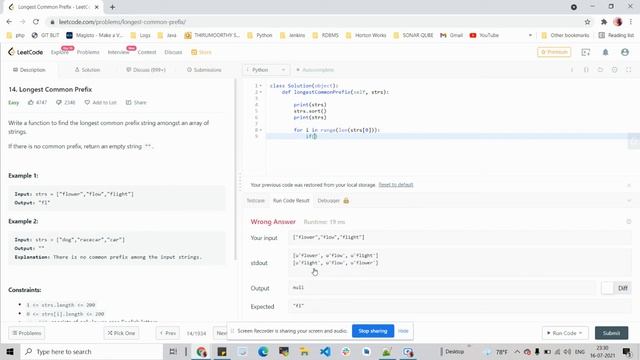Viewport: 640px width, 360px height.
Task: Open the LeetCode Store link
Action: tap(202, 52)
